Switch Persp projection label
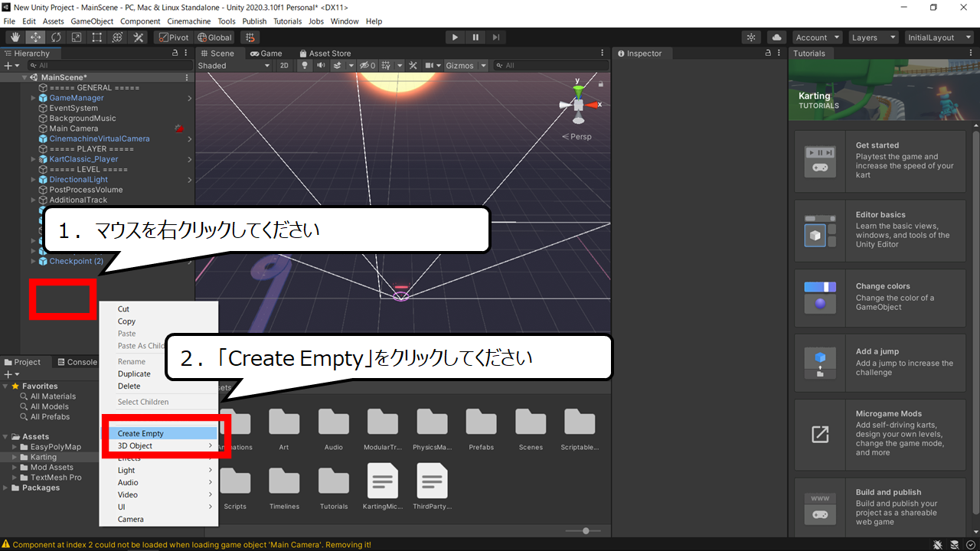Screen dimensions: 980x551 (x=577, y=136)
